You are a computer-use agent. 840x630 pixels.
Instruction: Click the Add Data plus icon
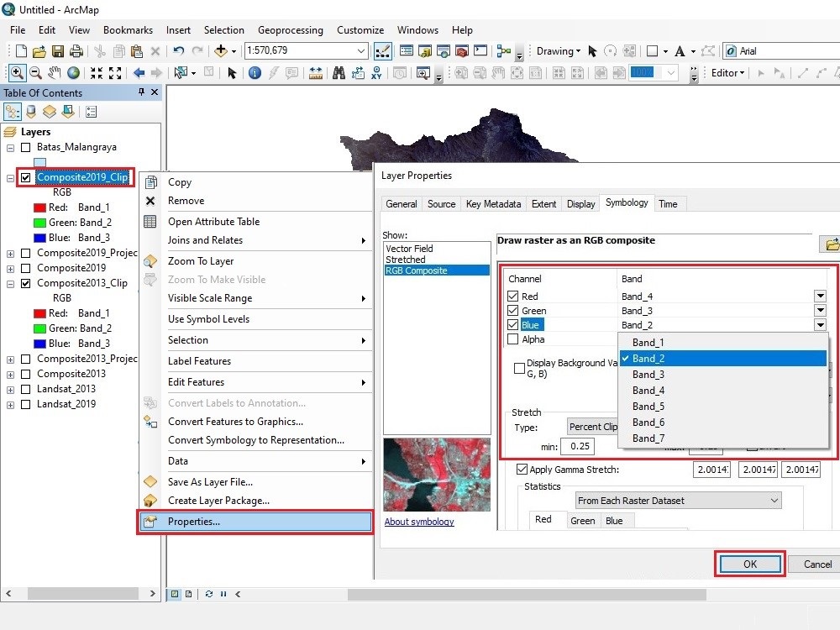[220, 51]
